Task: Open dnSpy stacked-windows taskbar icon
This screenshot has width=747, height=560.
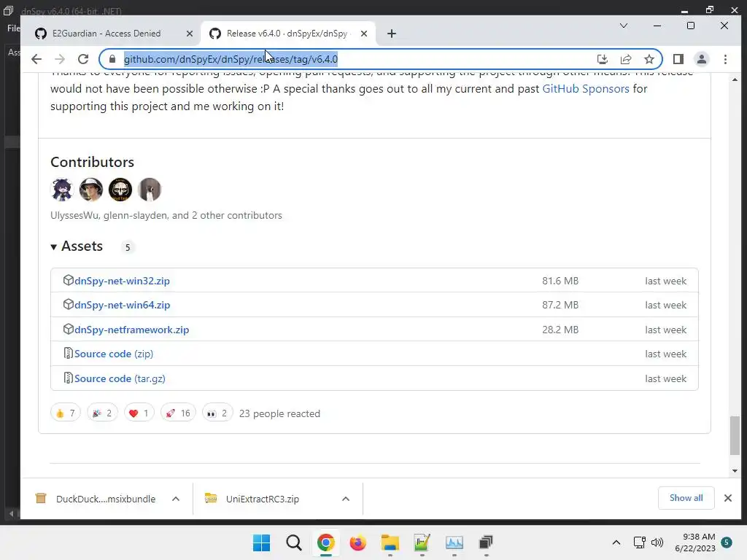Action: 486,542
